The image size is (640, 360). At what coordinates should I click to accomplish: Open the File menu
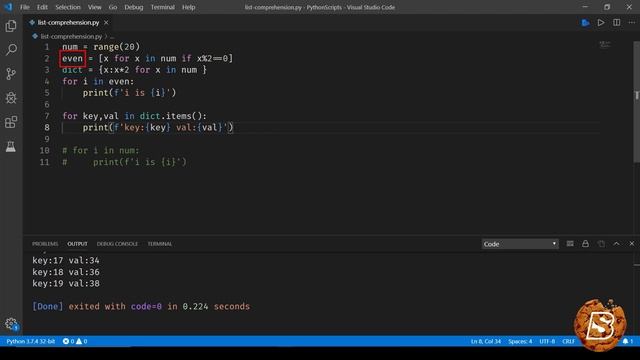point(24,7)
